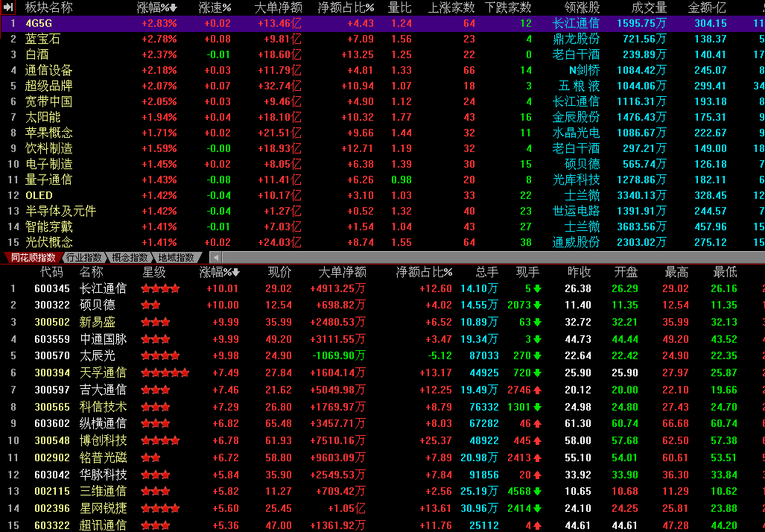
Task: Click stock code 002396 for 星网锐捷
Action: pyautogui.click(x=52, y=509)
